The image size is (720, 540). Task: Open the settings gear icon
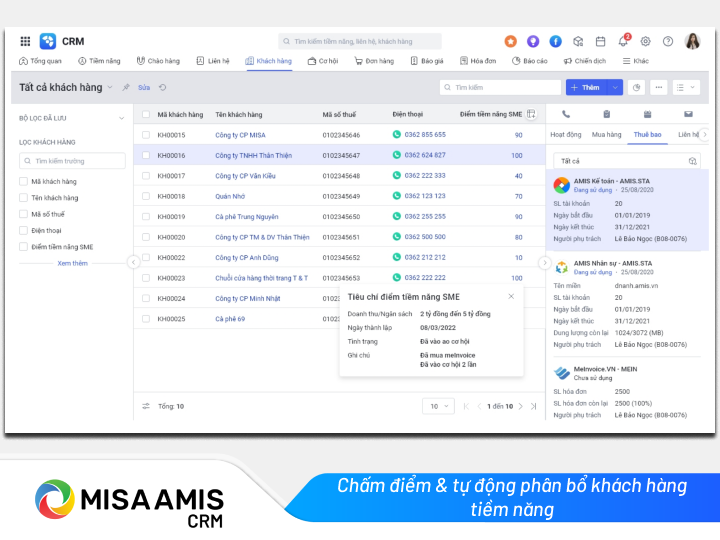(x=645, y=41)
